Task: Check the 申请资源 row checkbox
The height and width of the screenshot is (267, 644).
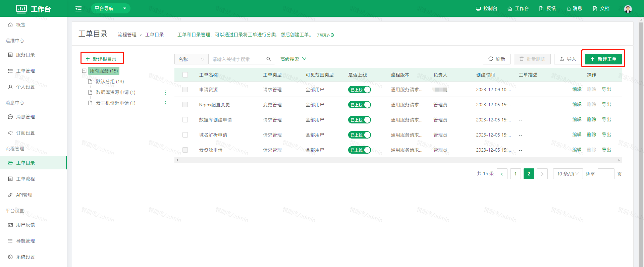Action: pos(185,90)
